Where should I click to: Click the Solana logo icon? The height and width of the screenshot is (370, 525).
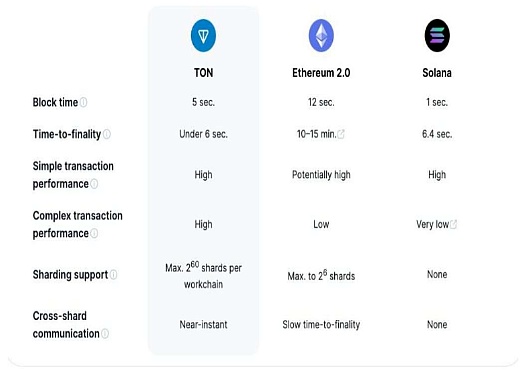[437, 35]
